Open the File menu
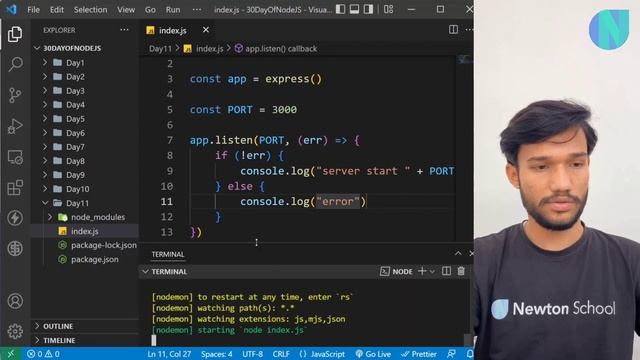This screenshot has width=640, height=360. (x=33, y=9)
